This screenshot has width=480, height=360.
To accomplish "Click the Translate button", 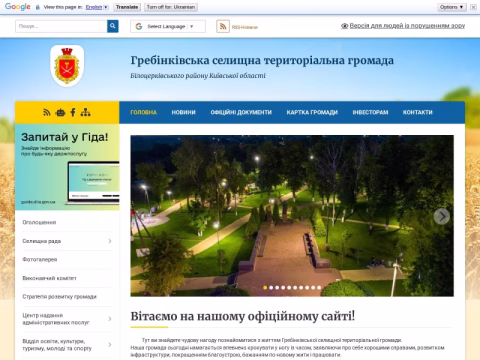I will (x=127, y=7).
